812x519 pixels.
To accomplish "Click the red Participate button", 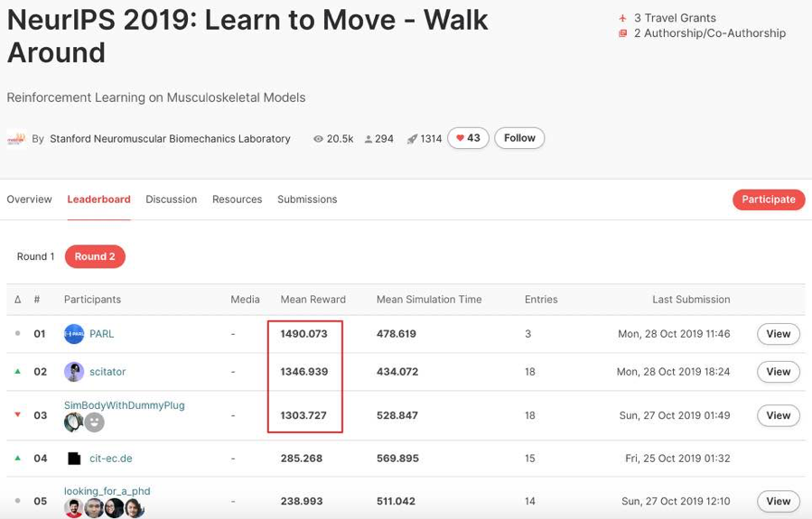I will tap(769, 199).
